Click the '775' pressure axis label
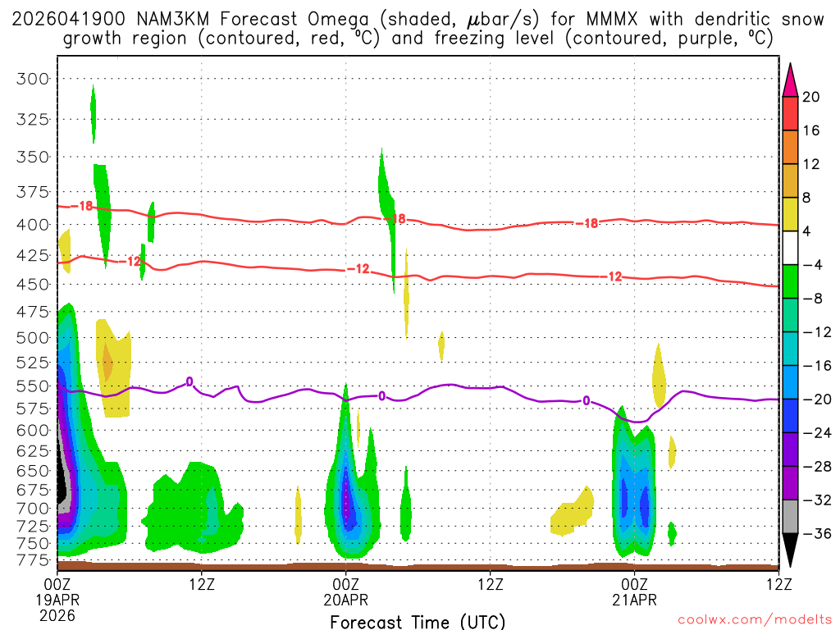The image size is (840, 630). coord(33,560)
